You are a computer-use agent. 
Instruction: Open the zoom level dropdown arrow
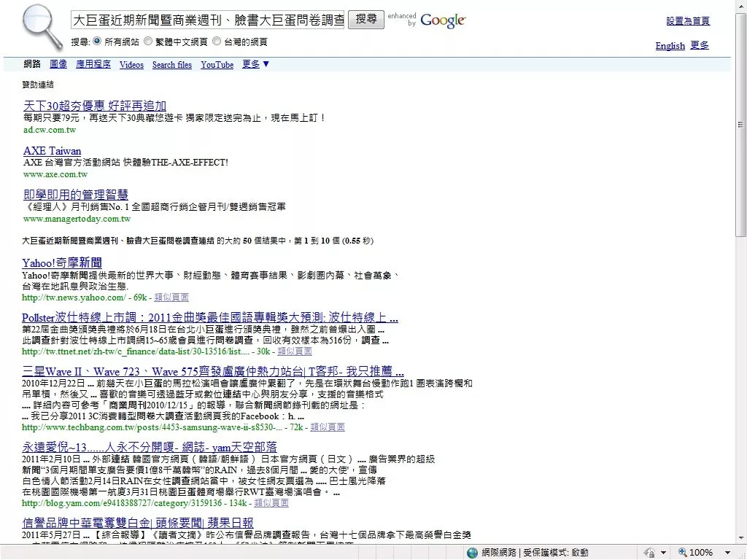click(727, 553)
